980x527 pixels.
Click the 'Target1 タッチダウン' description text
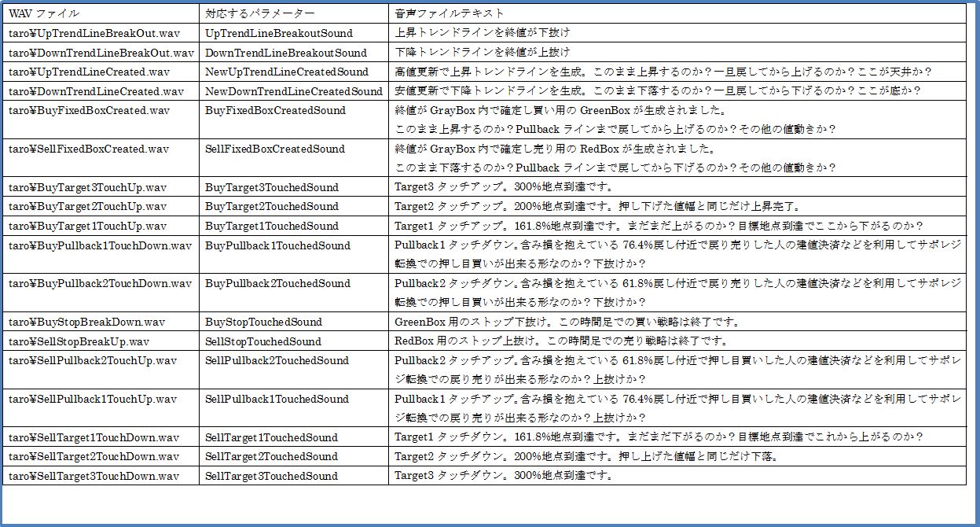click(659, 437)
